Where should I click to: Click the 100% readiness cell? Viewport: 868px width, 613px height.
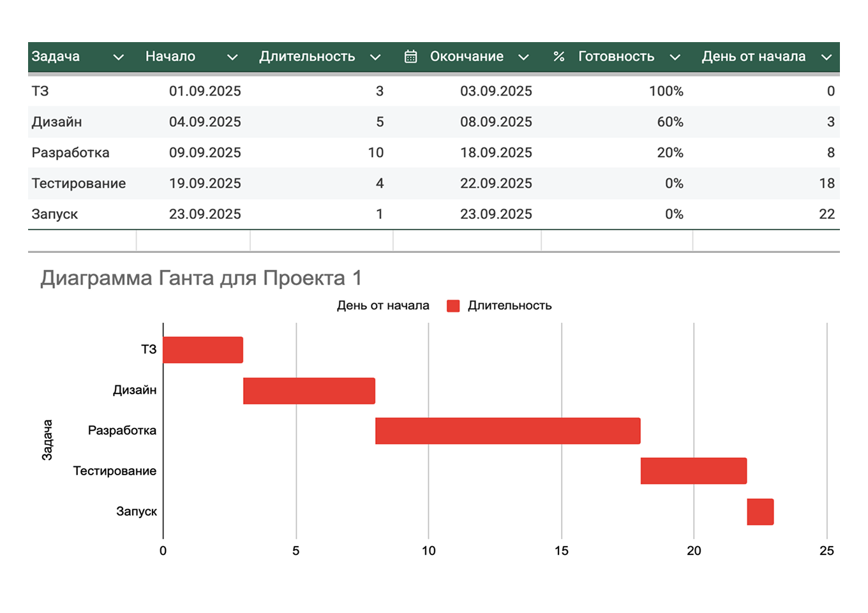coord(666,91)
